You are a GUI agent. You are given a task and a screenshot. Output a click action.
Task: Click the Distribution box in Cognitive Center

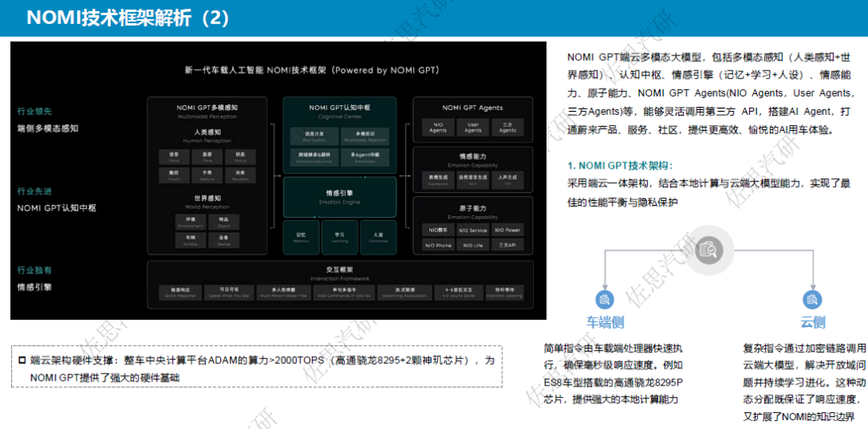(x=314, y=137)
